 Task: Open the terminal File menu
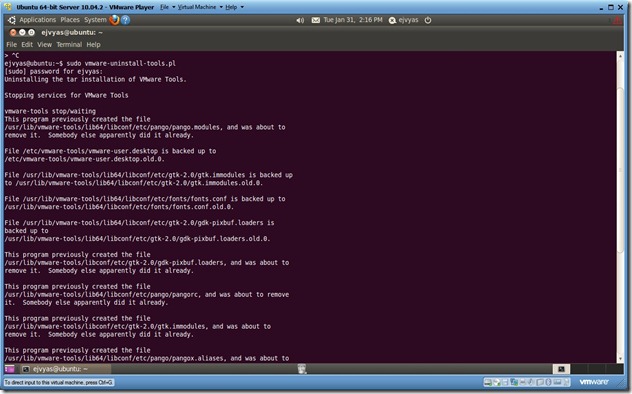(11, 44)
